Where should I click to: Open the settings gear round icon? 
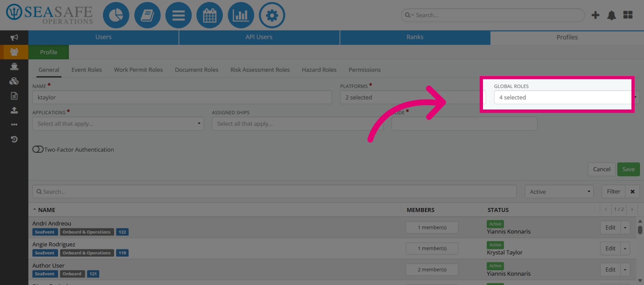pos(272,15)
